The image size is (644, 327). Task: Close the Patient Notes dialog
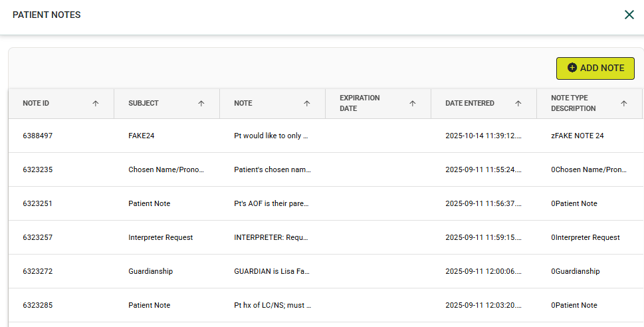[629, 15]
